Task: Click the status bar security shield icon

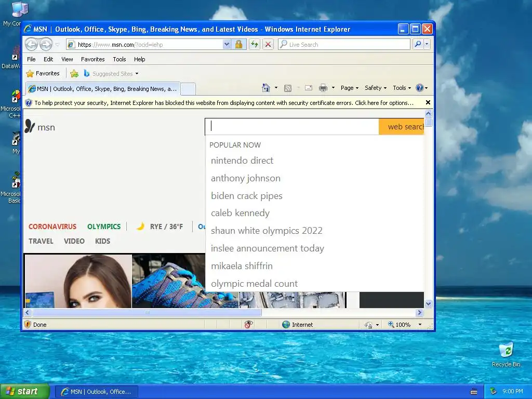Action: pyautogui.click(x=28, y=324)
